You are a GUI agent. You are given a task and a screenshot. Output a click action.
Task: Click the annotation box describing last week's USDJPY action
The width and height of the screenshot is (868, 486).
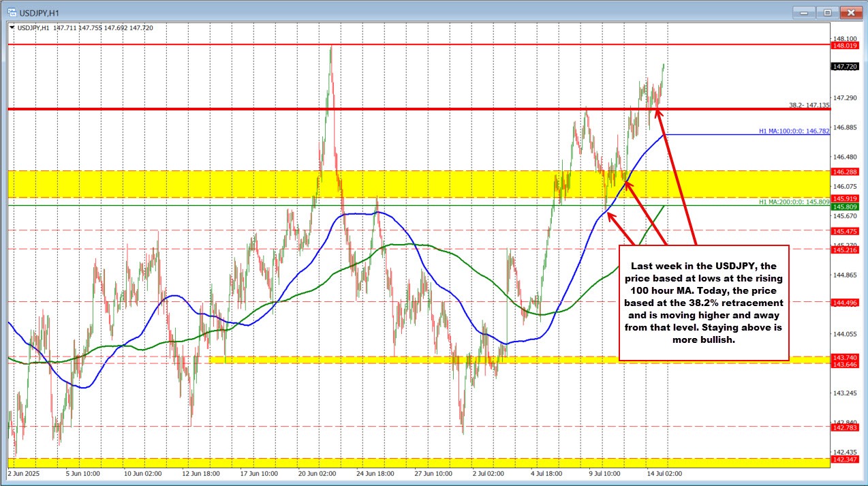tap(704, 303)
